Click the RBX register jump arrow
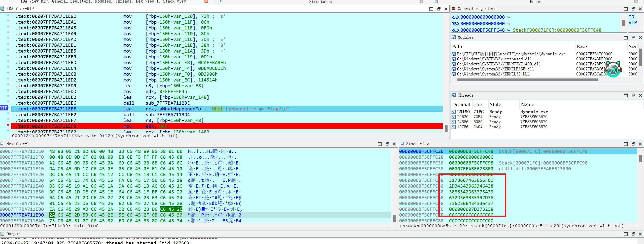Image resolution: width=644 pixels, height=244 pixels. (509, 24)
